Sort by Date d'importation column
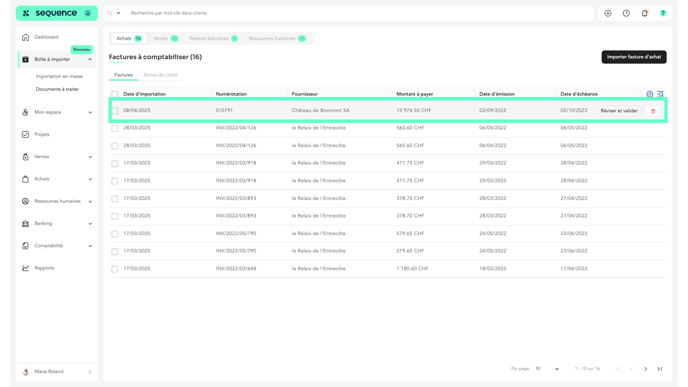 [x=144, y=94]
